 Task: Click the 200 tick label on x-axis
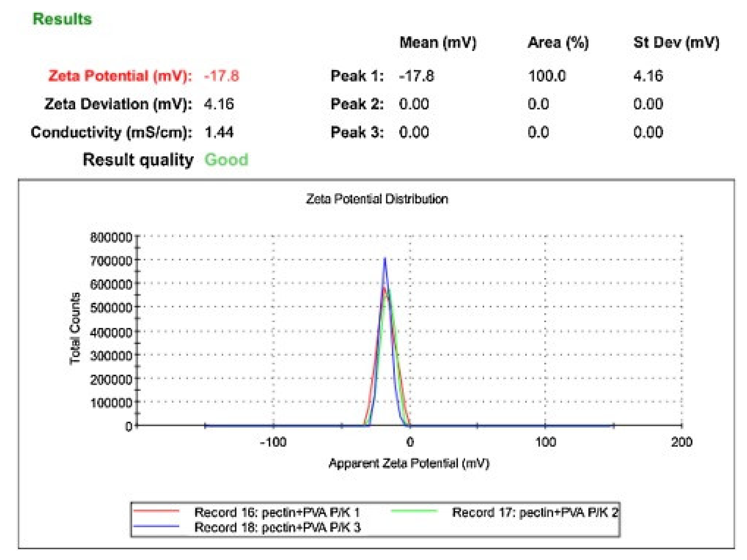pyautogui.click(x=681, y=442)
